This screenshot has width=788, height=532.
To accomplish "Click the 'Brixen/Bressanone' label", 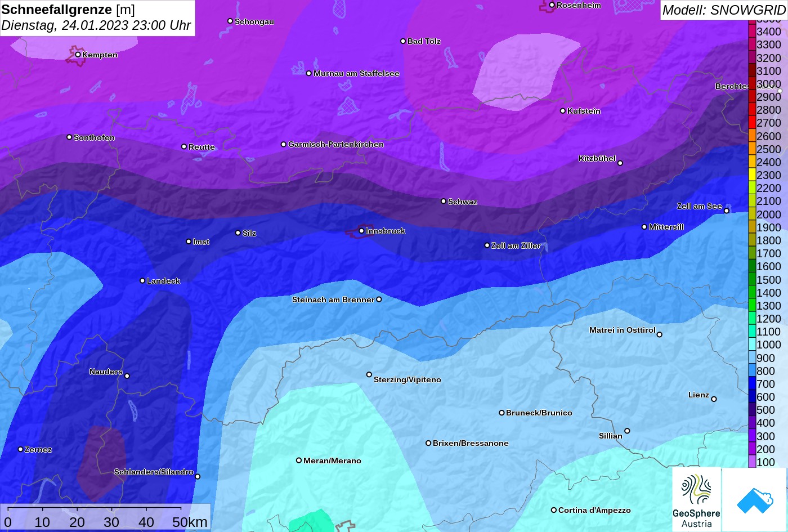I will (471, 443).
